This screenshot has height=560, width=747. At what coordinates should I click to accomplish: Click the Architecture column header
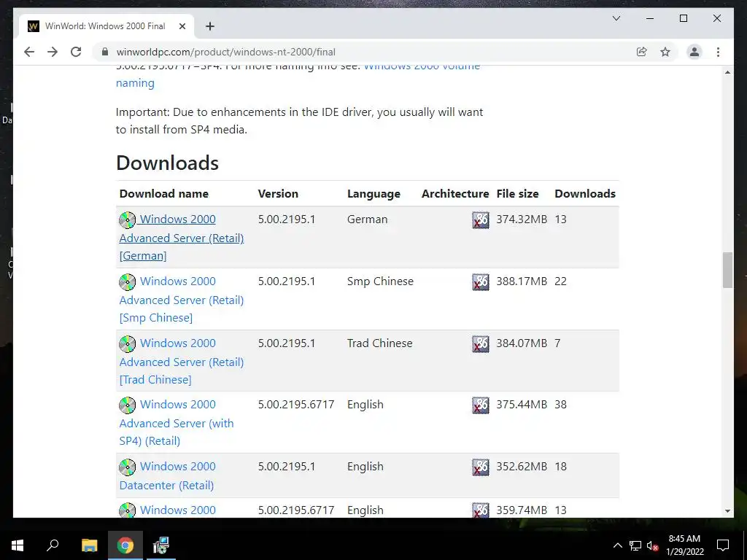click(x=455, y=194)
